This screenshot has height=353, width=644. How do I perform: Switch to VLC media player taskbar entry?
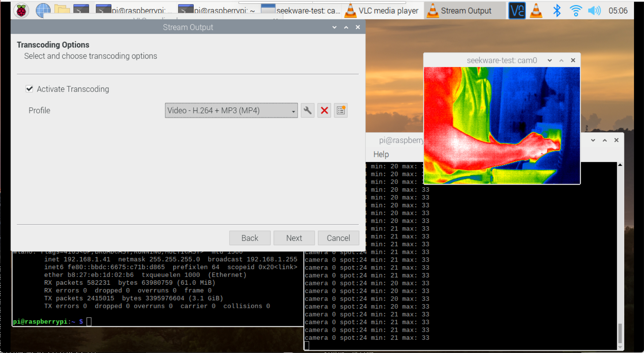tap(382, 11)
